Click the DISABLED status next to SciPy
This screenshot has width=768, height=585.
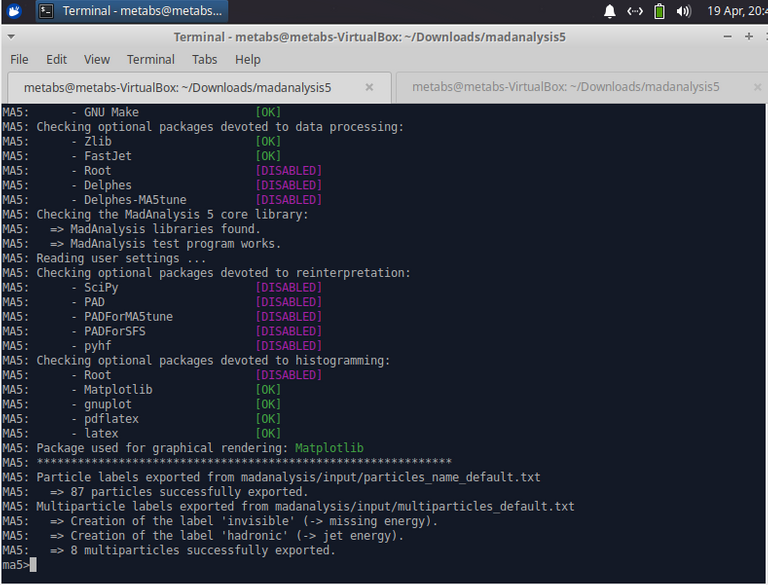288,288
